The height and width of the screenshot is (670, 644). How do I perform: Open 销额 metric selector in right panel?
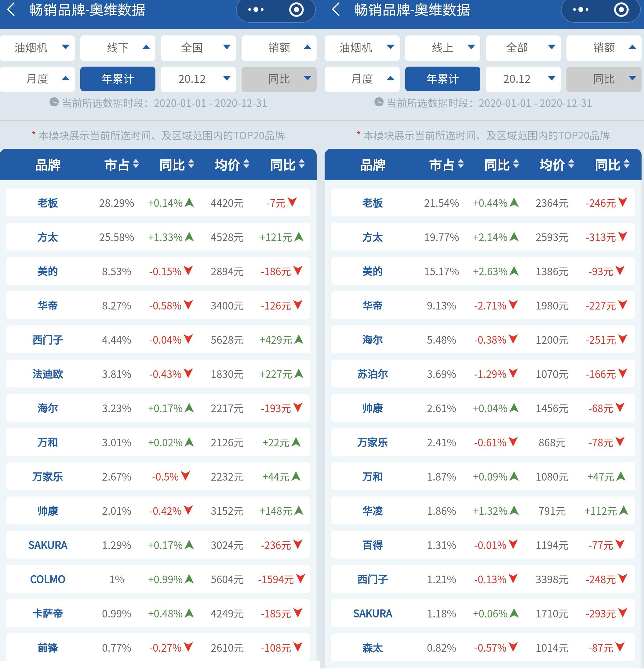coord(604,48)
